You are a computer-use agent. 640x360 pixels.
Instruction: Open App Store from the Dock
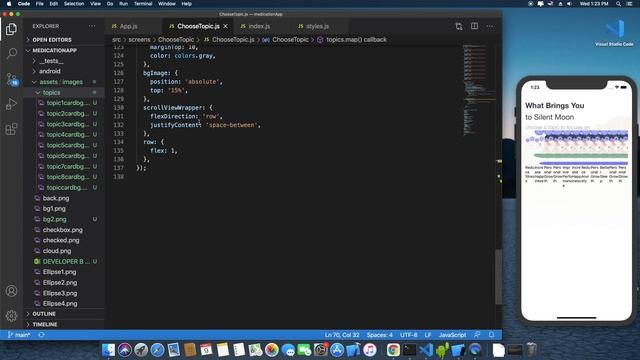(337, 350)
